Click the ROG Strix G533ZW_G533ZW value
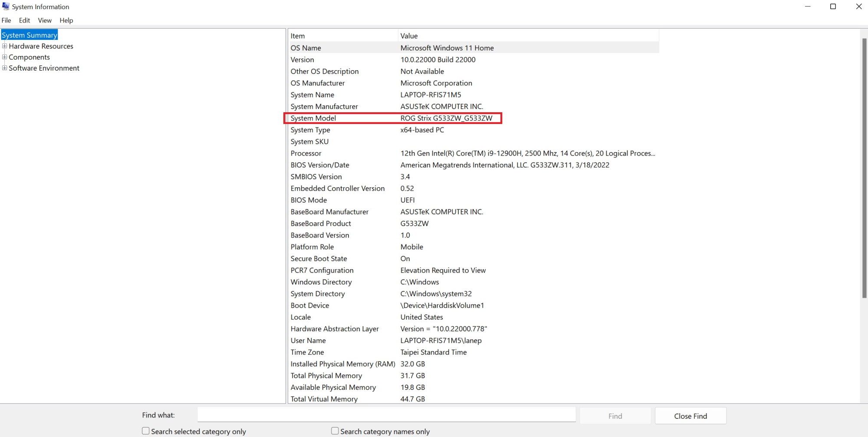Viewport: 868px width, 437px height. click(x=446, y=118)
